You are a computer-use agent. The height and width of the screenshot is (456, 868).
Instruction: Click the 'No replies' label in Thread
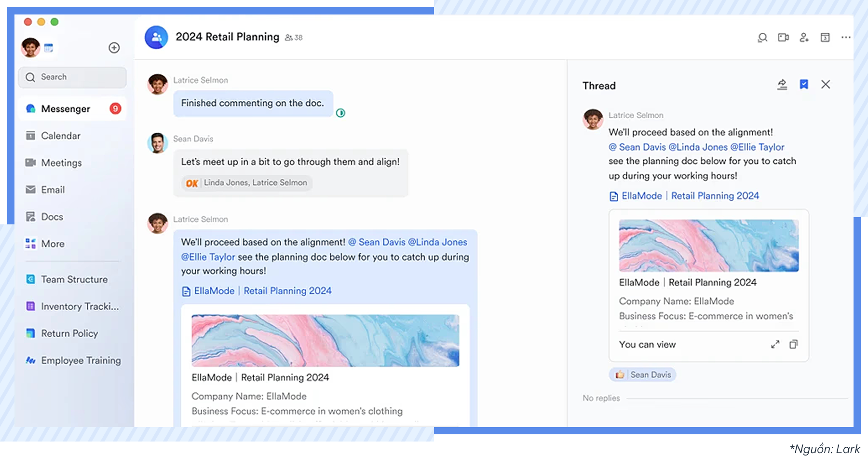(601, 398)
